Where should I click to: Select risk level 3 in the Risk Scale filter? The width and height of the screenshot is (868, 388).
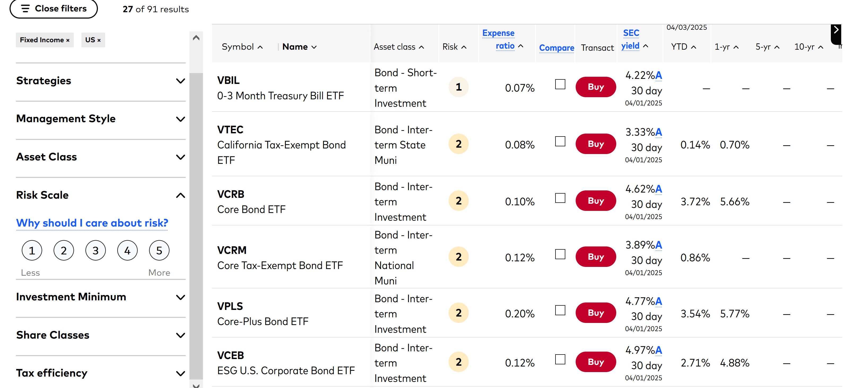click(x=95, y=250)
